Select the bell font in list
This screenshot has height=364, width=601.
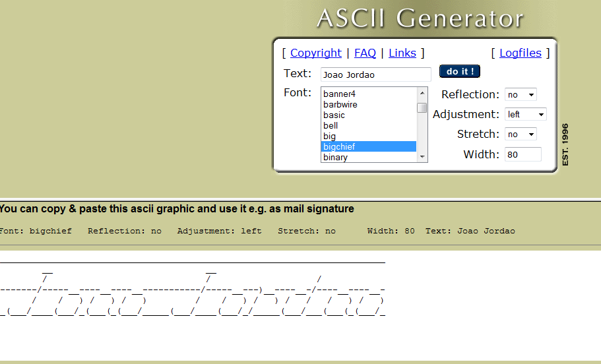[368, 125]
